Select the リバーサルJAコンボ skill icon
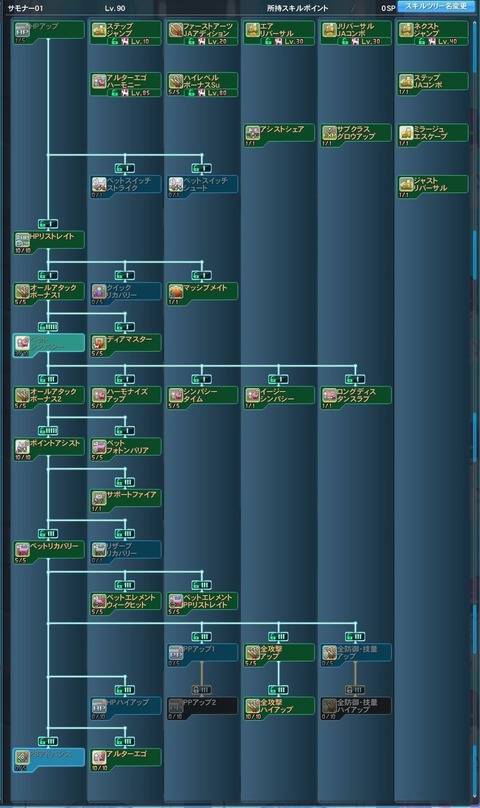Image resolution: width=480 pixels, height=808 pixels. click(x=329, y=29)
